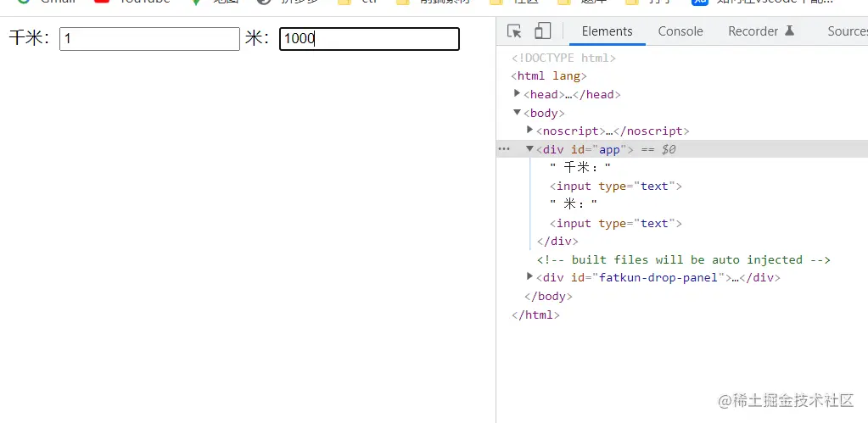Select the closing </html> tag line
The image size is (868, 423).
pos(536,315)
